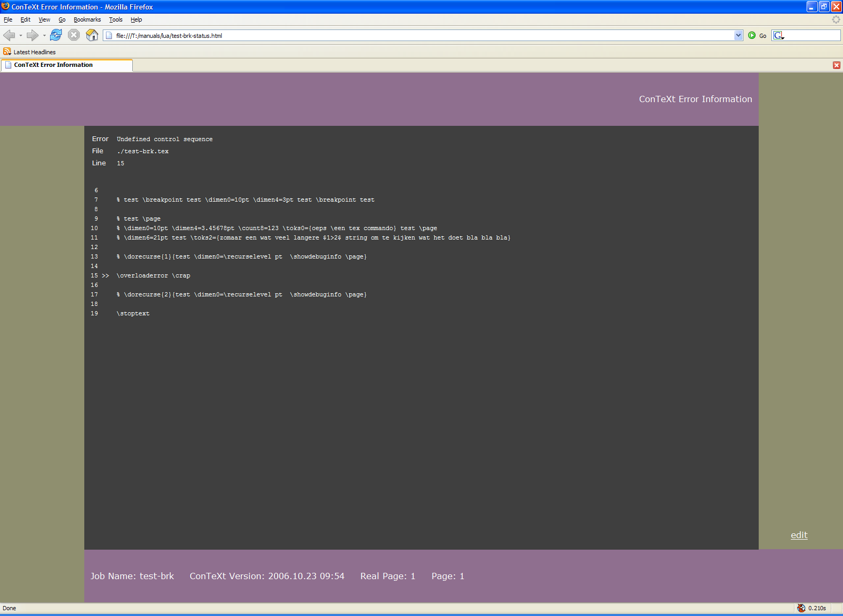843x616 pixels.
Task: Click "Job Name: test-brk" in footer
Action: click(x=132, y=576)
